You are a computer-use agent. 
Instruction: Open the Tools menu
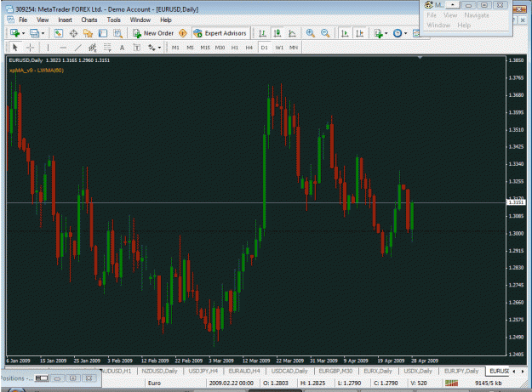tap(114, 20)
